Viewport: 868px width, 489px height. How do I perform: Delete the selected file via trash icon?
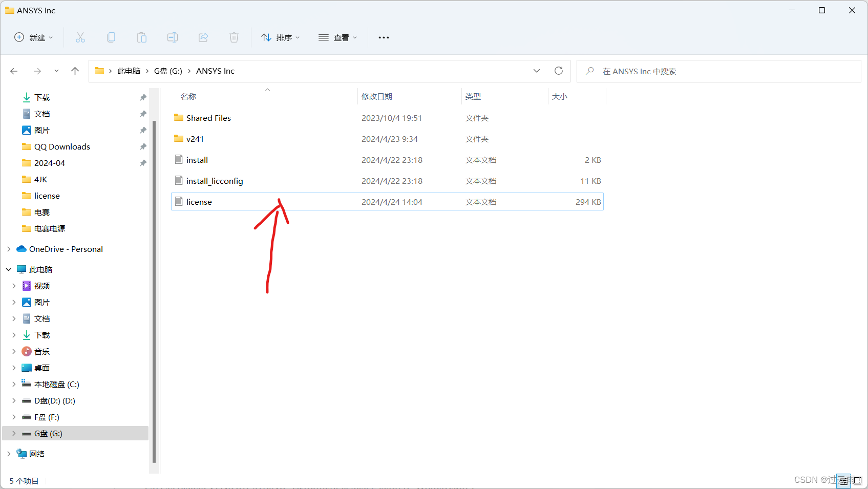point(234,37)
